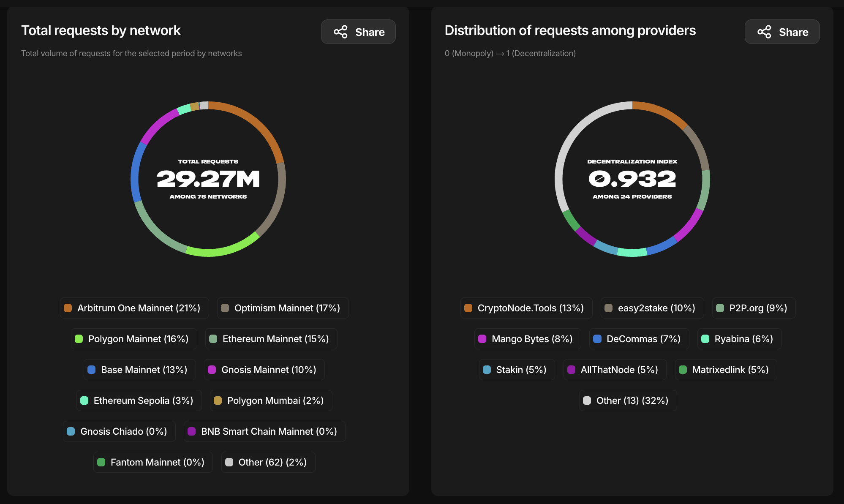
Task: Select the orange Arbitrum One Mainnet legend dot
Action: [x=68, y=308]
